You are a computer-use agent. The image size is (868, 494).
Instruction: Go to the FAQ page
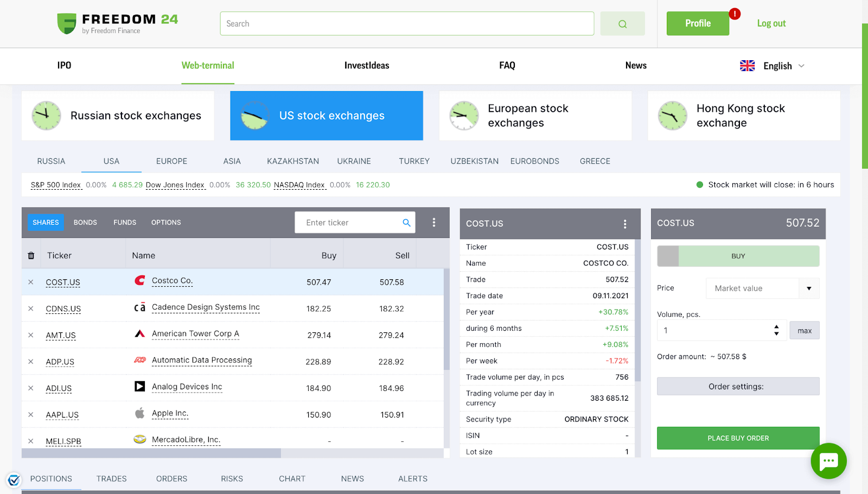coord(507,66)
